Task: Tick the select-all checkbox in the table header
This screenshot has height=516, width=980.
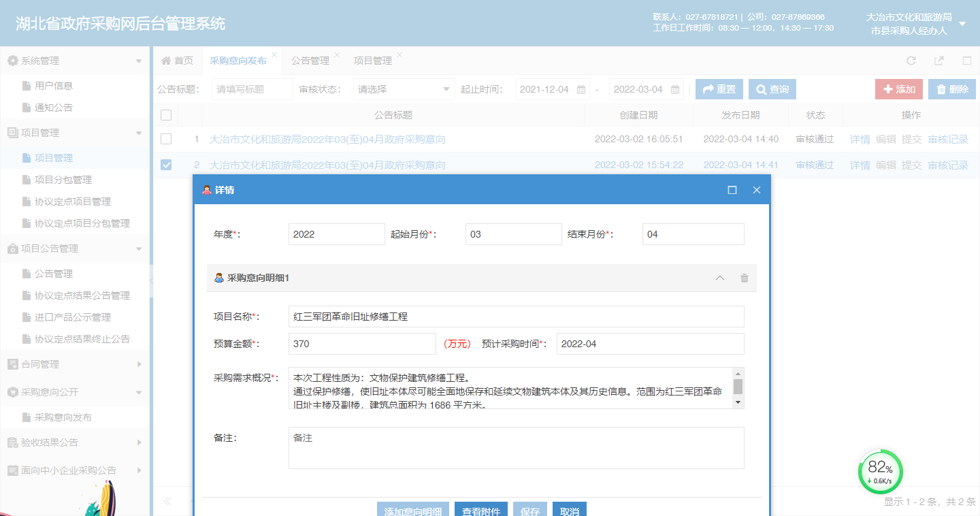Action: coord(166,115)
